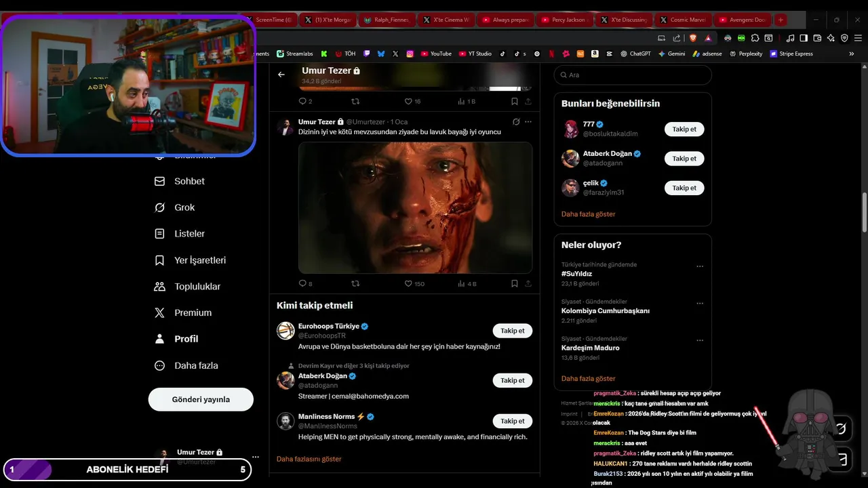The width and height of the screenshot is (868, 488).
Task: Open the YouTube bookmark
Action: coord(436,54)
